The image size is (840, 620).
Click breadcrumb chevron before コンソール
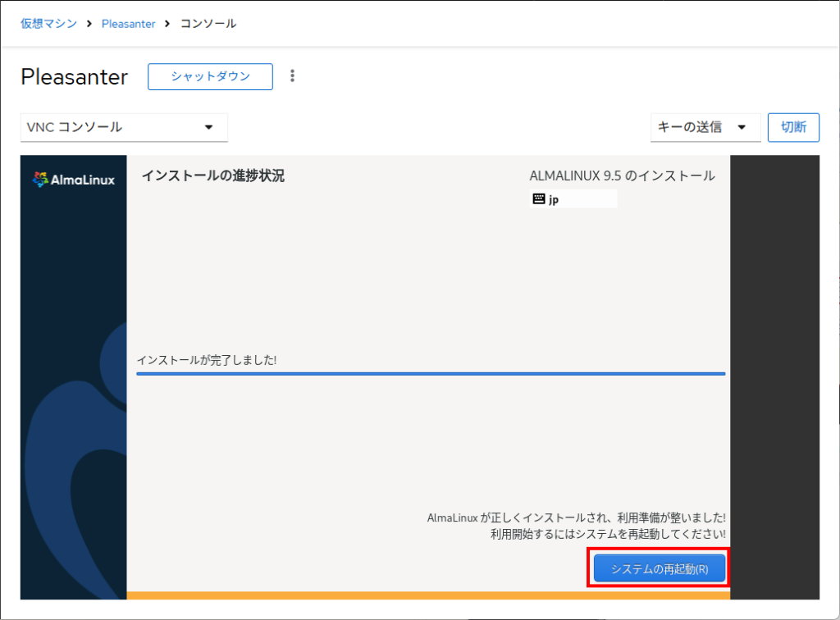pyautogui.click(x=167, y=24)
